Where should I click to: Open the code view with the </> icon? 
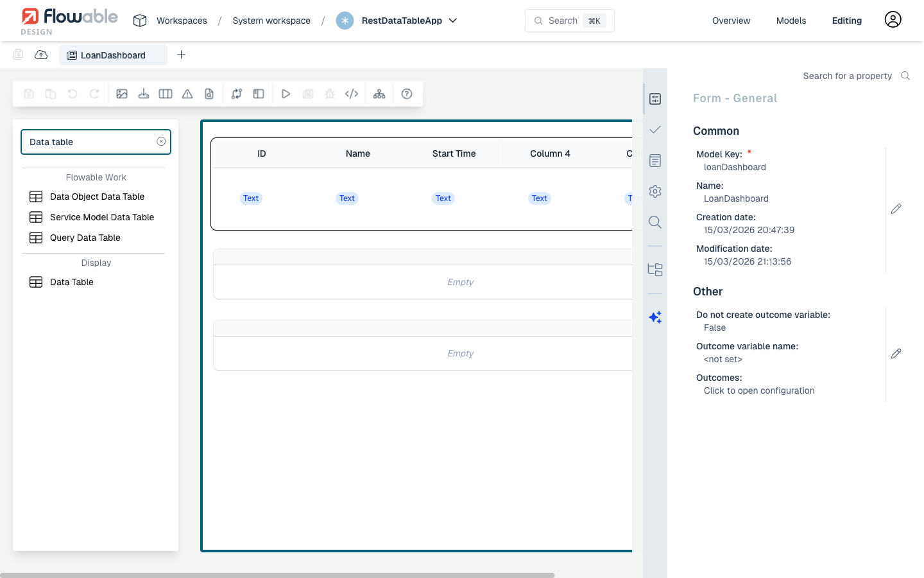(x=352, y=93)
